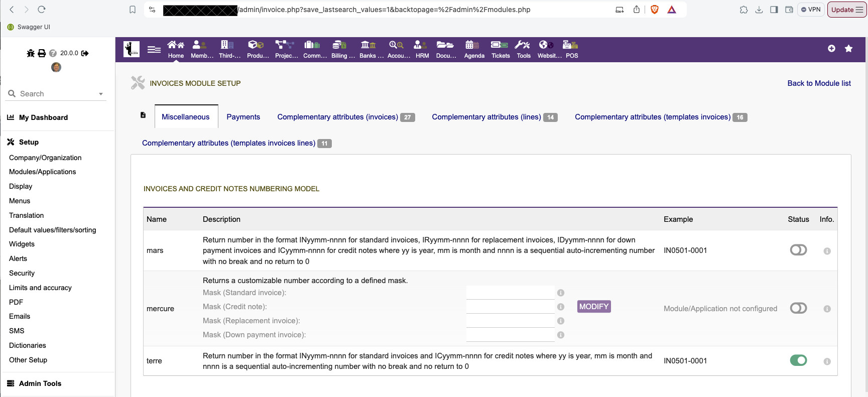Open Complementary attributes (lines) tab
Image resolution: width=868 pixels, height=397 pixels.
point(486,117)
